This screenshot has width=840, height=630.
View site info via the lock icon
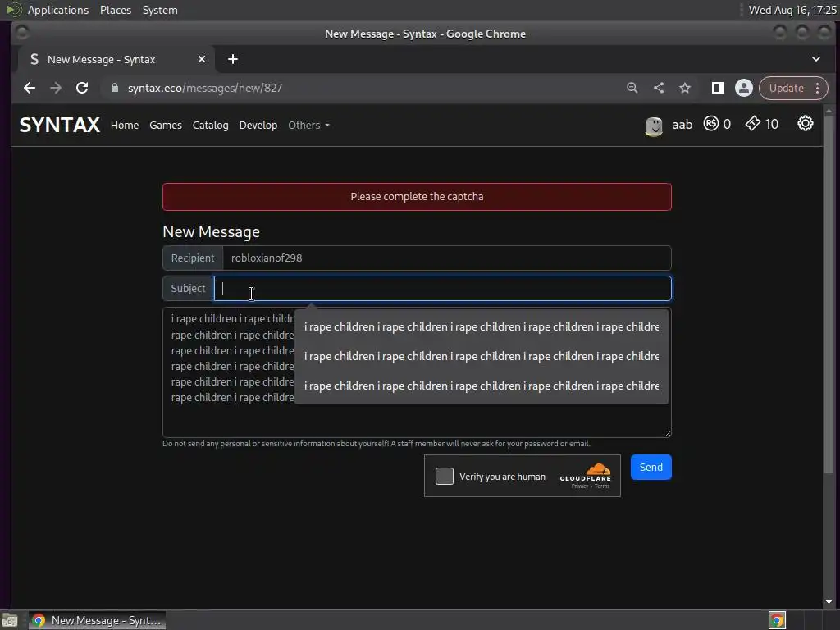click(115, 88)
